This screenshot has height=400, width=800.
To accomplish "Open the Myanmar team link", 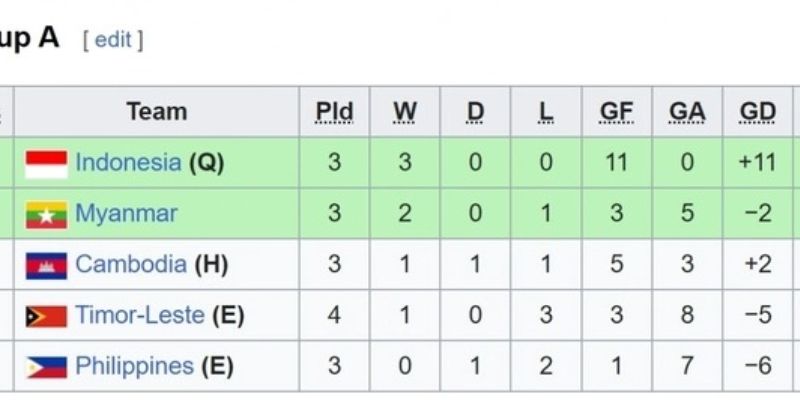I will coord(126,213).
